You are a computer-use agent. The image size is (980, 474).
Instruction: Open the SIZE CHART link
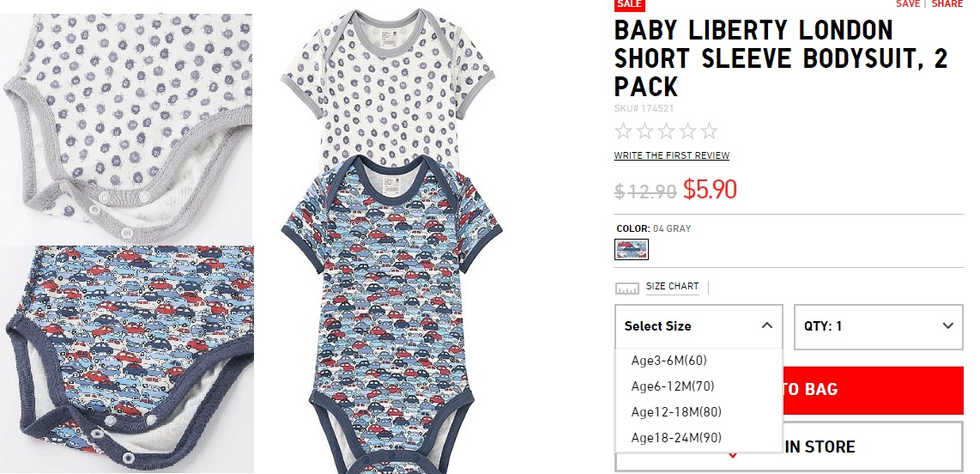tap(673, 287)
